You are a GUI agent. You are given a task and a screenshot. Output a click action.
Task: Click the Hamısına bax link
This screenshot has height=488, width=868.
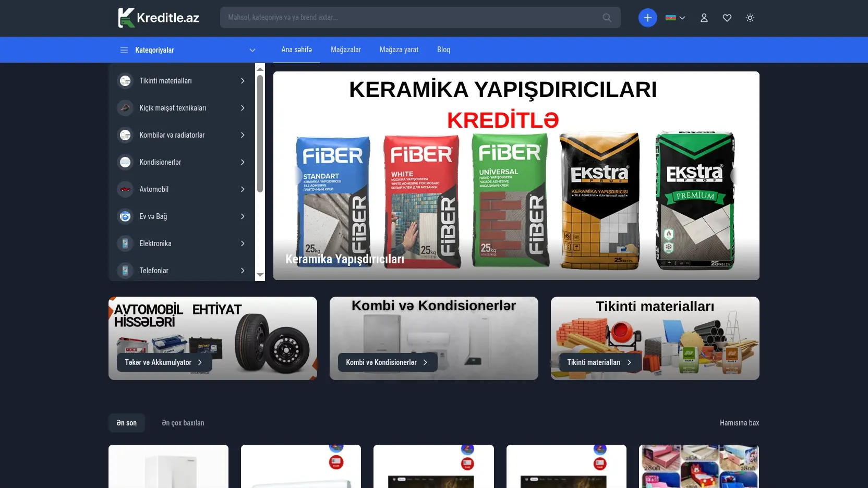coord(739,423)
